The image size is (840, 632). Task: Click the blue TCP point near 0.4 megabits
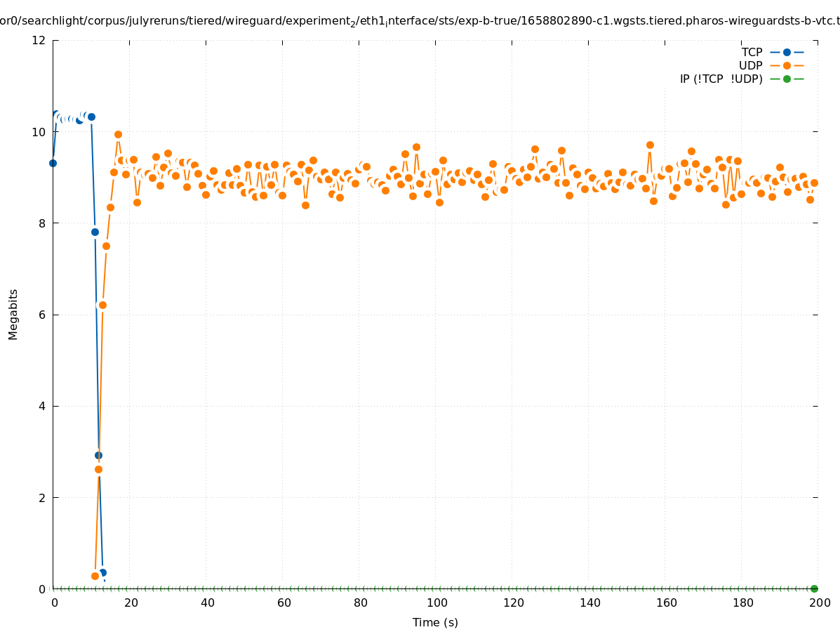[x=102, y=572]
